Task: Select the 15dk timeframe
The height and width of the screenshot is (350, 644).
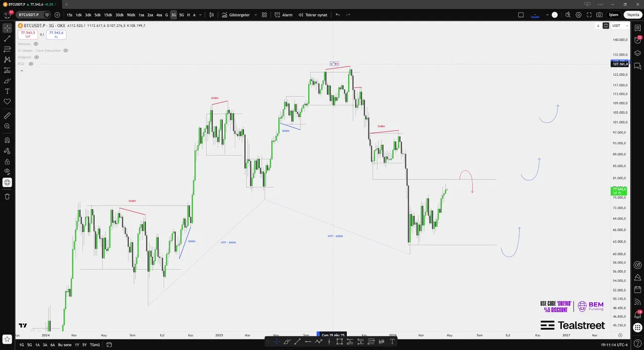Action: point(107,15)
